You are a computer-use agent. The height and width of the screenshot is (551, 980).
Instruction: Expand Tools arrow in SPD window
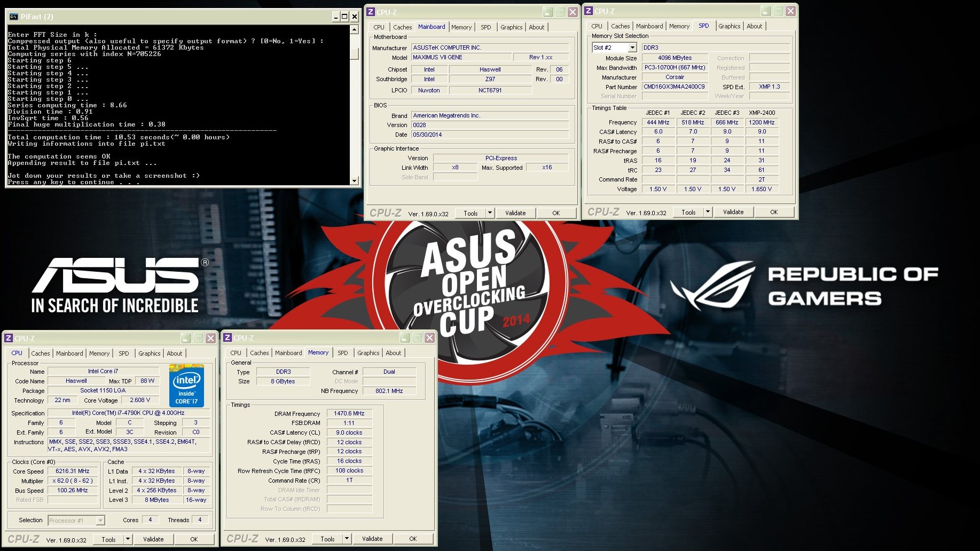point(708,212)
